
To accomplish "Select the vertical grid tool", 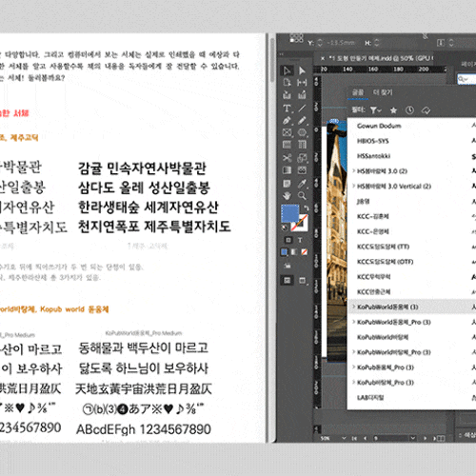I will tap(302, 145).
